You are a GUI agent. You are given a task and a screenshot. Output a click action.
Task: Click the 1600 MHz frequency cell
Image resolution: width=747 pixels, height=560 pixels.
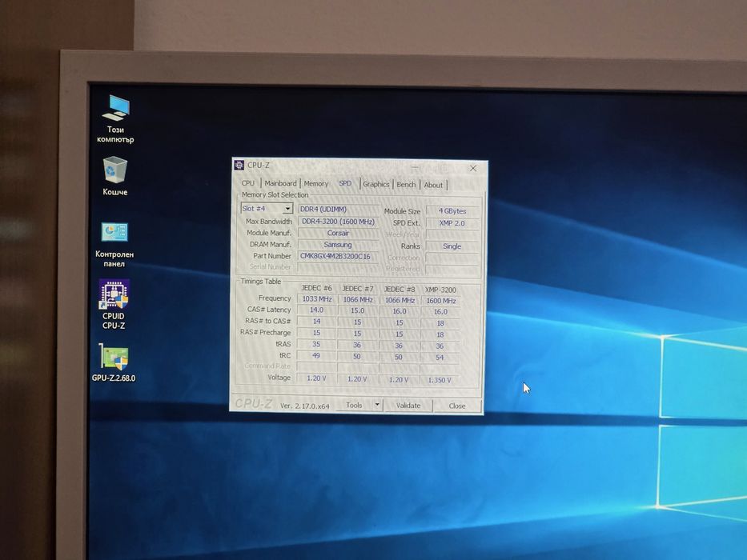pyautogui.click(x=440, y=301)
